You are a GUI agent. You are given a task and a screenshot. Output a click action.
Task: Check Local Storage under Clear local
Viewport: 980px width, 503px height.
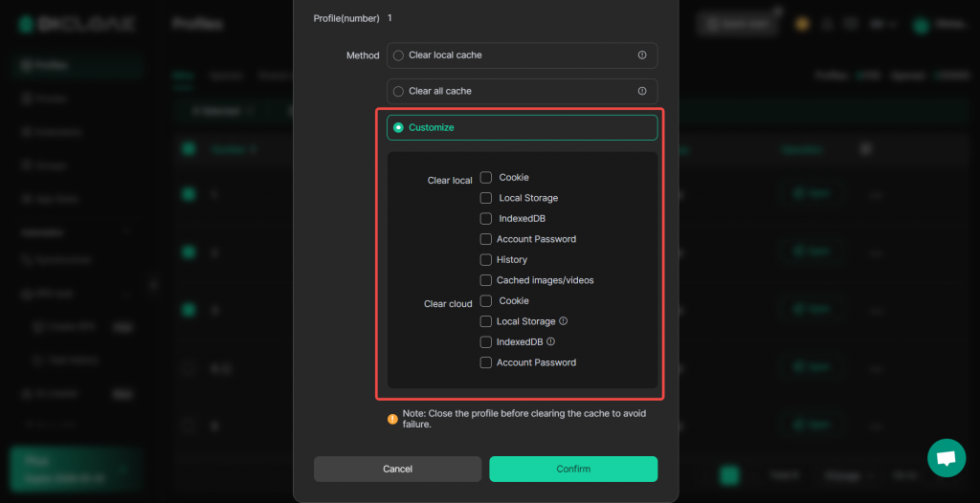(486, 198)
